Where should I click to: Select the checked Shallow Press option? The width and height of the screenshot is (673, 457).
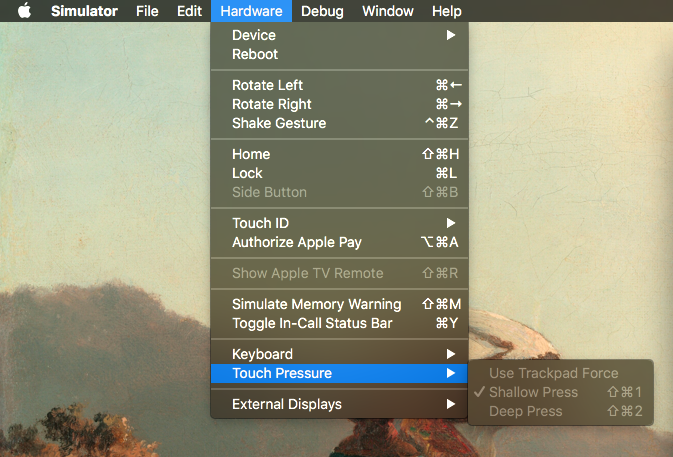pyautogui.click(x=561, y=392)
